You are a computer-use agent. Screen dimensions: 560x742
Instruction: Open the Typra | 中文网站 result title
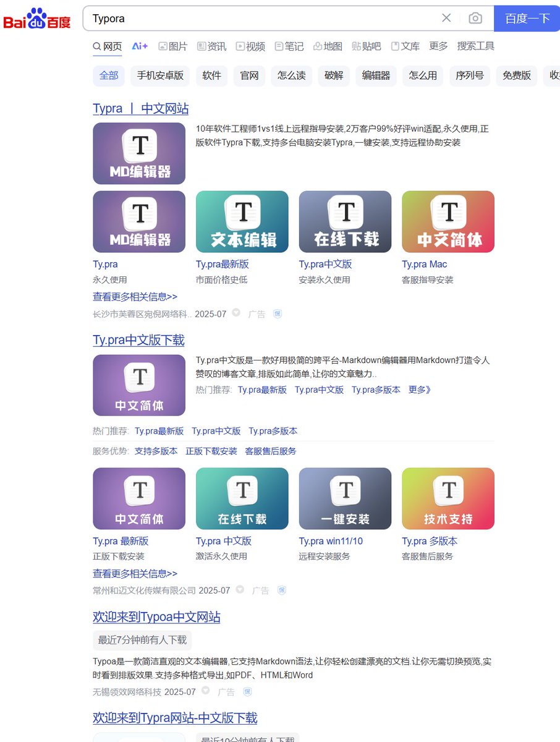(141, 109)
